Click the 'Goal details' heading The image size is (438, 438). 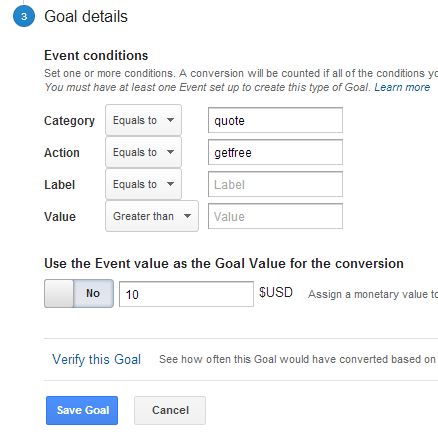tap(86, 17)
